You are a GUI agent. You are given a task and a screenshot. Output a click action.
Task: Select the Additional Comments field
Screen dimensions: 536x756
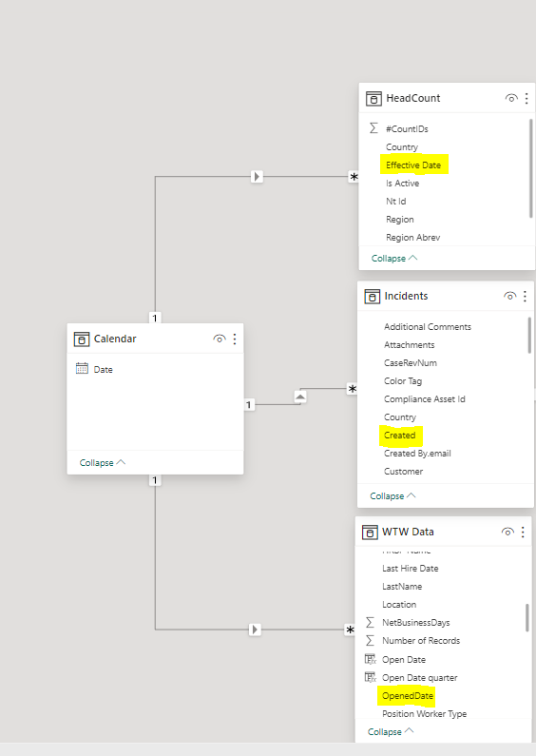pyautogui.click(x=428, y=327)
